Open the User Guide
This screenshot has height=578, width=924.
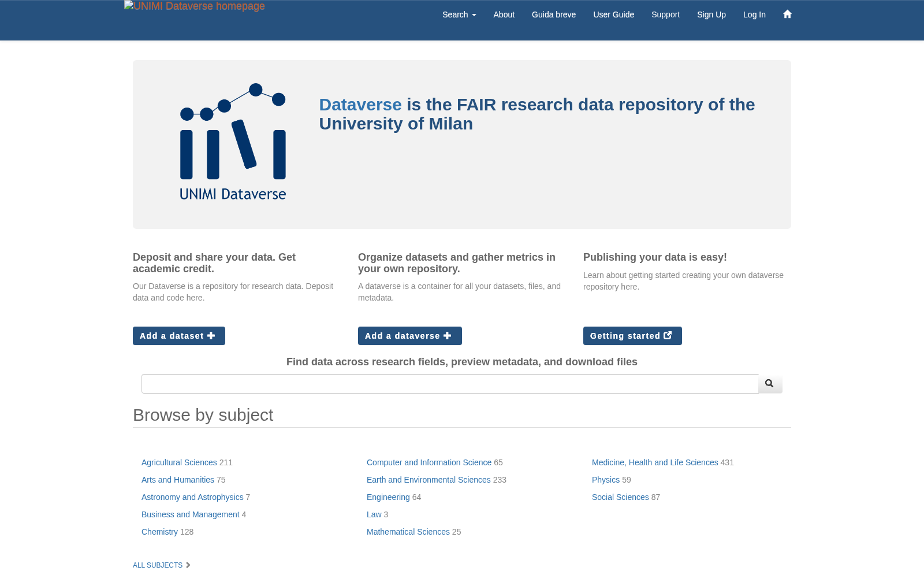point(613,15)
